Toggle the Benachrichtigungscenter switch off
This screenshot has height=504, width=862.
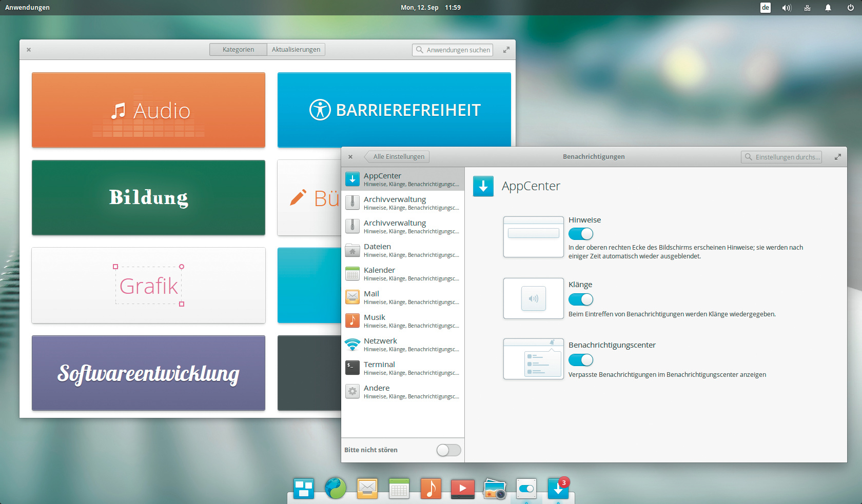tap(581, 360)
